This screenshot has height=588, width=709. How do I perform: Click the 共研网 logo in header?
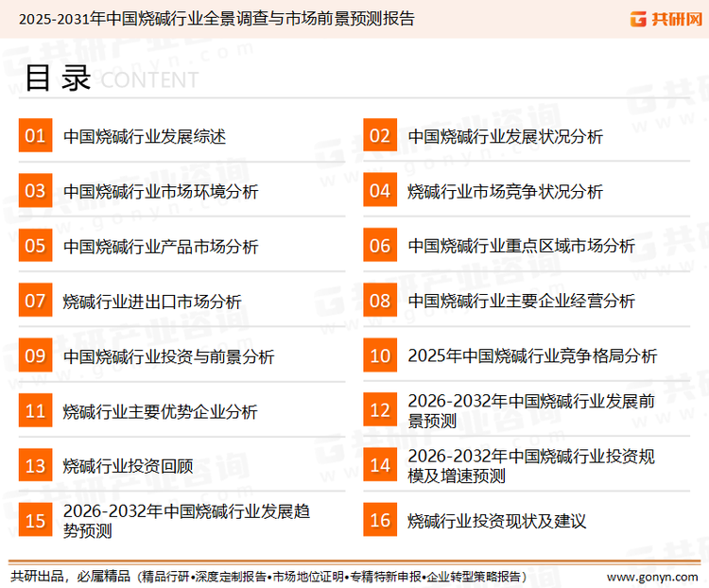coord(666,19)
